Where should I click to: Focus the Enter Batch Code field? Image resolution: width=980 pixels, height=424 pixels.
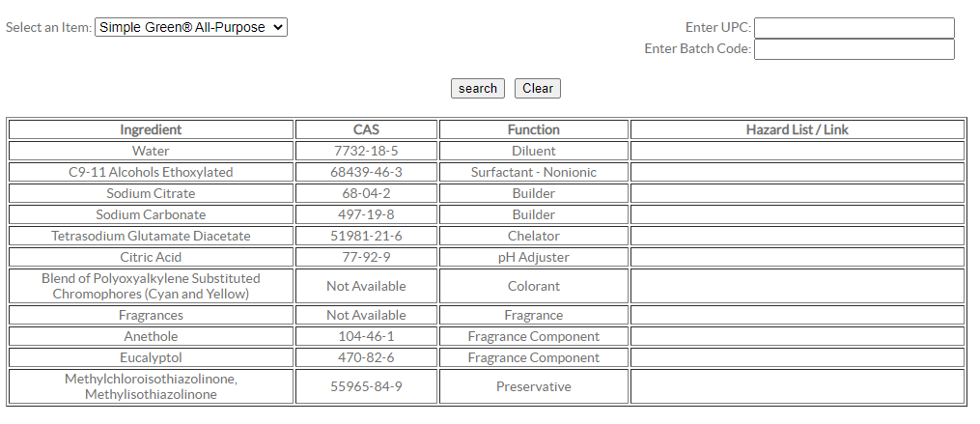pyautogui.click(x=854, y=49)
